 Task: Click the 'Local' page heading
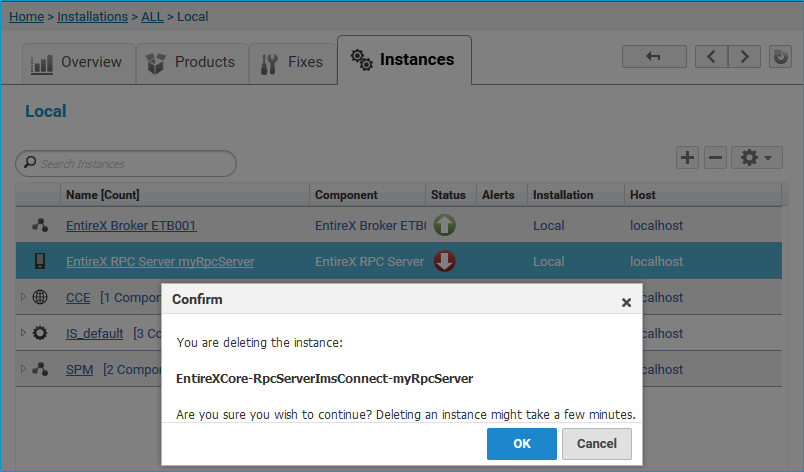tap(46, 111)
